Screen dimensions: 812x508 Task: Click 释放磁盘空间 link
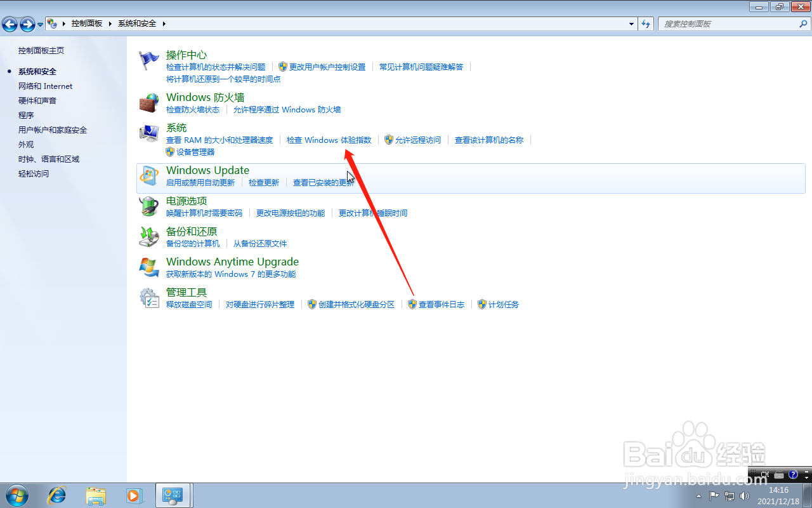(x=189, y=304)
